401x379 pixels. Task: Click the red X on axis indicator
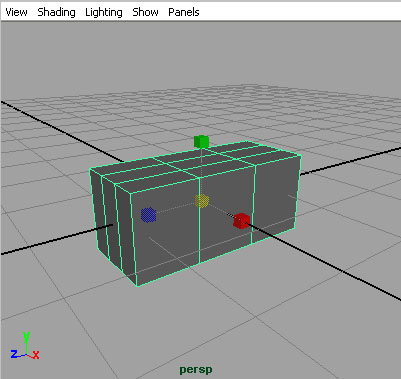point(35,355)
